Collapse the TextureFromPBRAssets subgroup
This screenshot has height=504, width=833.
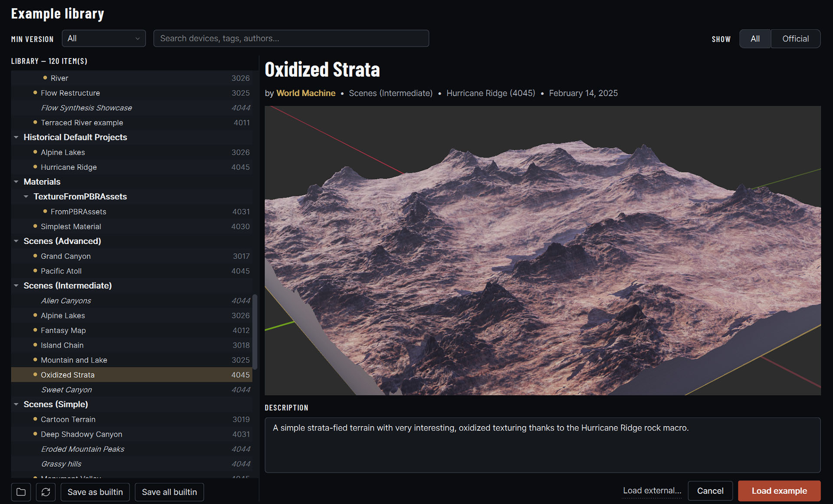tap(26, 196)
